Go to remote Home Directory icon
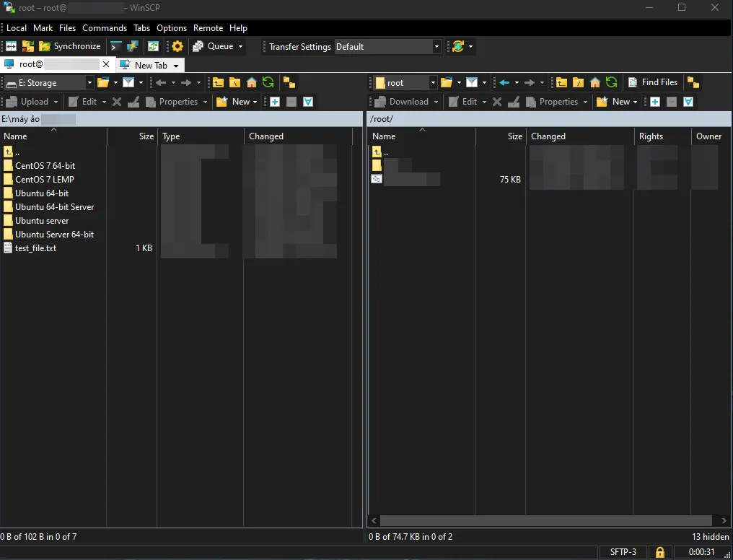The height and width of the screenshot is (560, 733). click(594, 83)
